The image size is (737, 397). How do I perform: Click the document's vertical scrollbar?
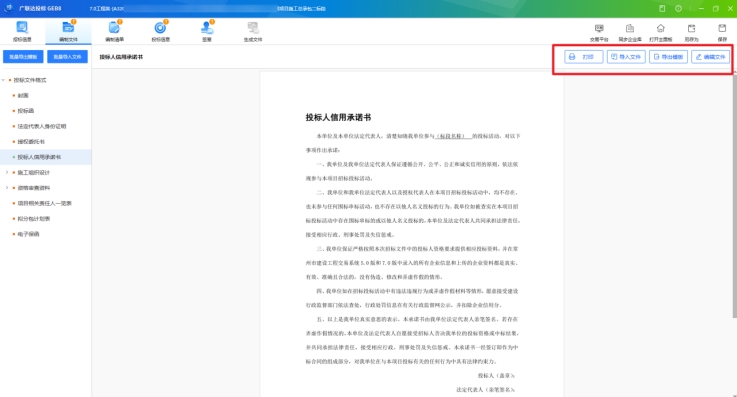pos(734,195)
